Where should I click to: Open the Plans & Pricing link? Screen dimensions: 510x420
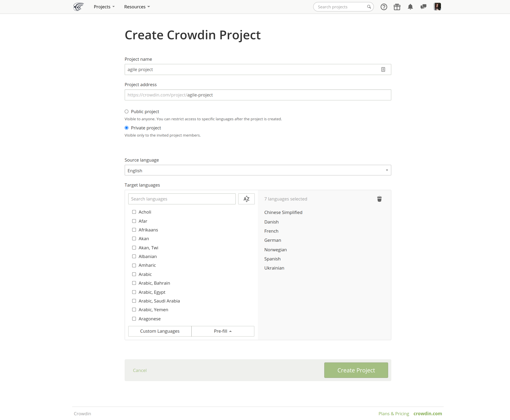pyautogui.click(x=394, y=413)
